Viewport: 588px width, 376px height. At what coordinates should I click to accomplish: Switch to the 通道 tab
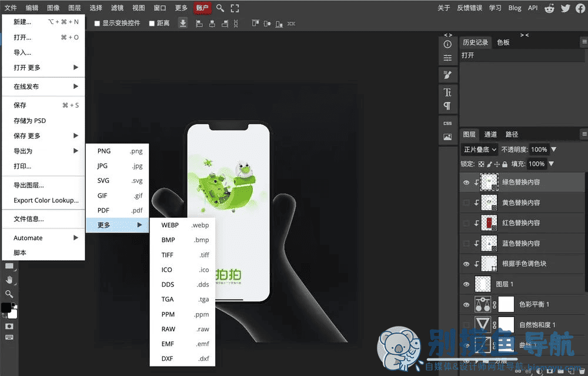(490, 134)
